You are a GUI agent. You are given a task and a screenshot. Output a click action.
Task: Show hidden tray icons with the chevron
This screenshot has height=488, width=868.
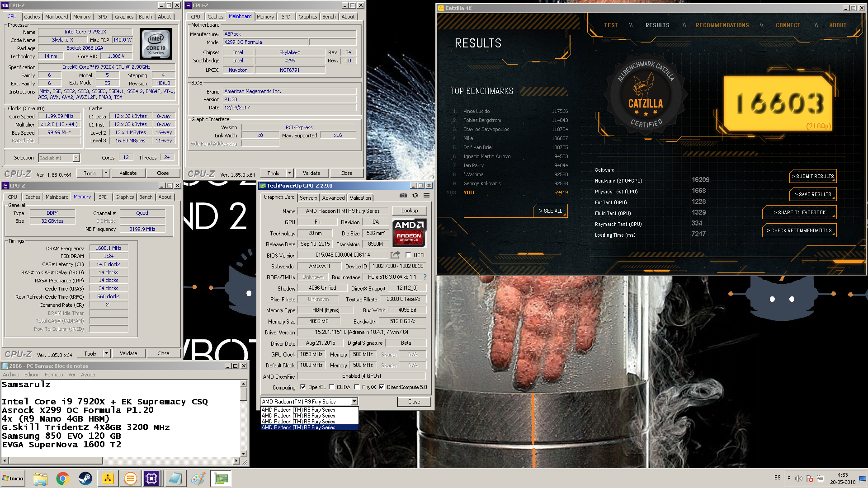coord(789,478)
